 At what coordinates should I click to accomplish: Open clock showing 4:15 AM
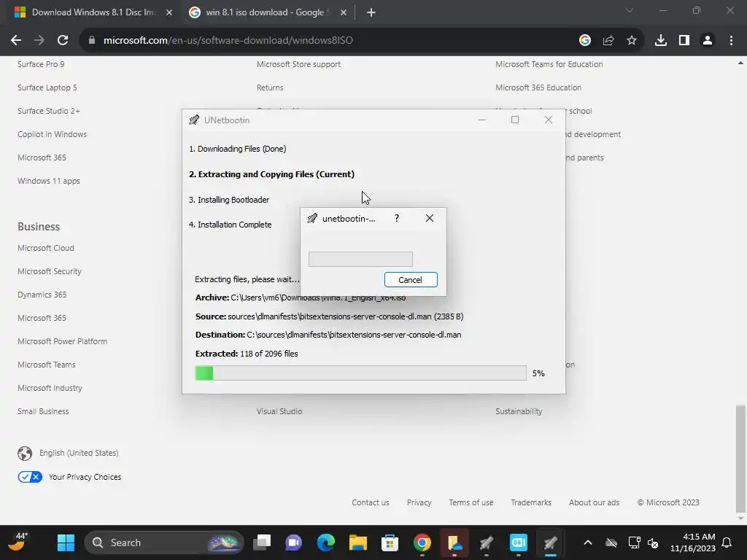click(x=693, y=542)
